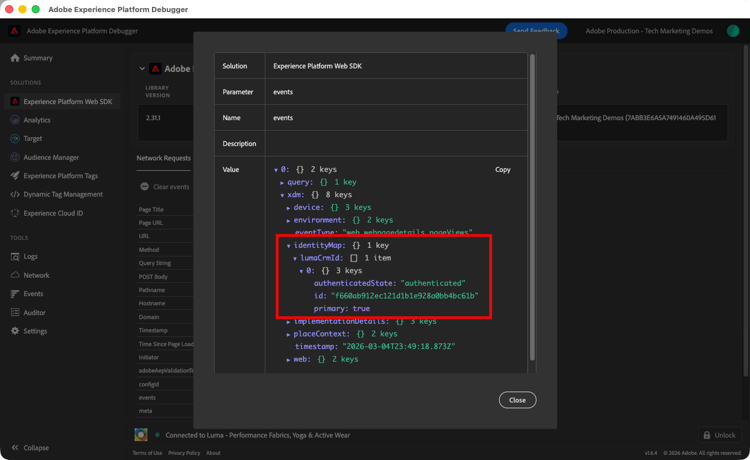This screenshot has width=750, height=460.
Task: Click the Hostname row label
Action: (x=152, y=303)
